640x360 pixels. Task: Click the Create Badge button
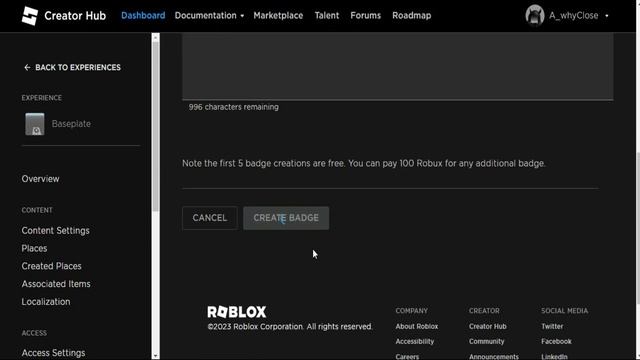tap(286, 218)
